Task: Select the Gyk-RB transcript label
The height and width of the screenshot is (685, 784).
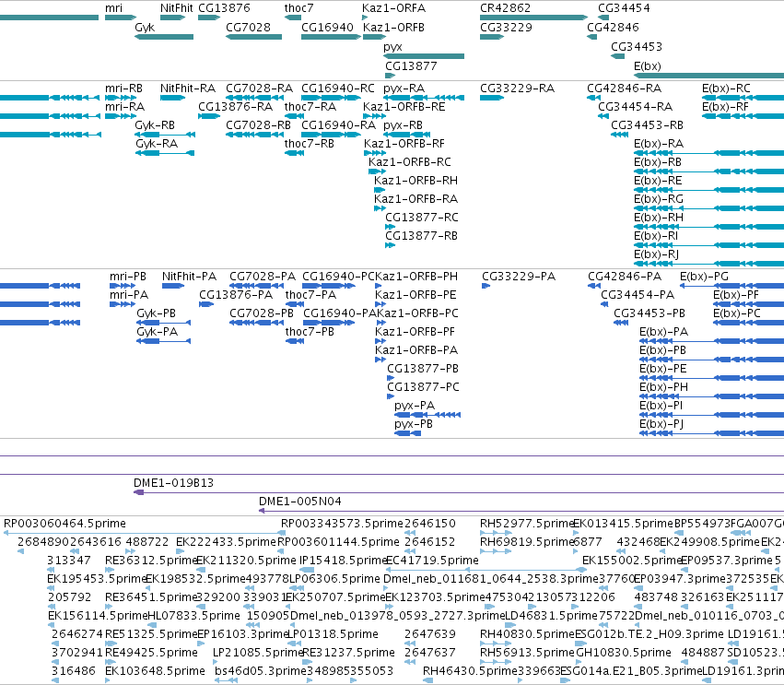Action: (x=156, y=125)
